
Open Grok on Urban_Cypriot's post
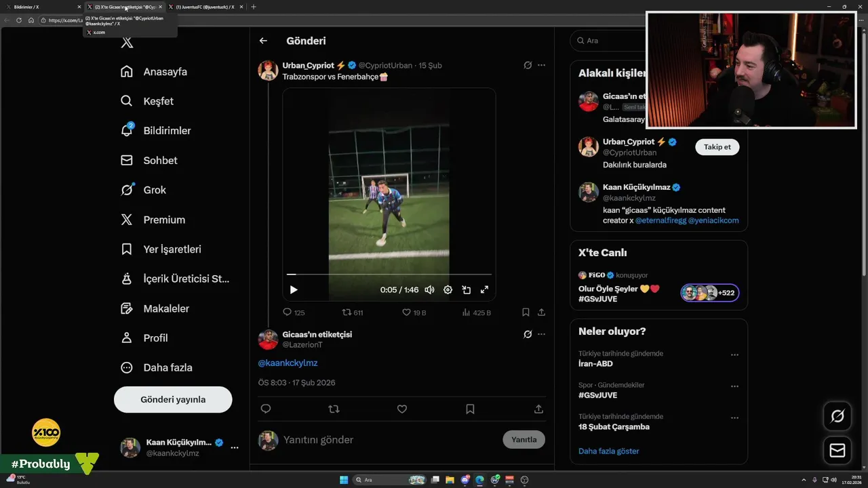528,65
